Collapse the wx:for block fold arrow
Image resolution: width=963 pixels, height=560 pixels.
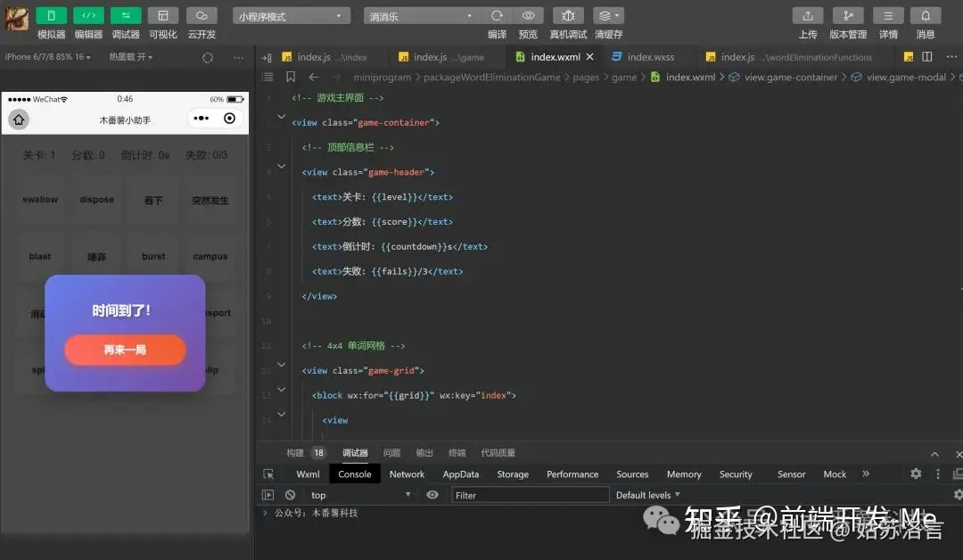[281, 390]
